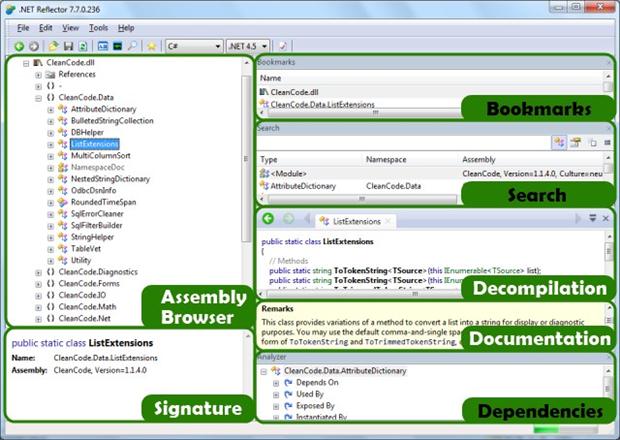The height and width of the screenshot is (440, 620).
Task: Click the Search magnifier toolbar icon
Action: pos(132,46)
